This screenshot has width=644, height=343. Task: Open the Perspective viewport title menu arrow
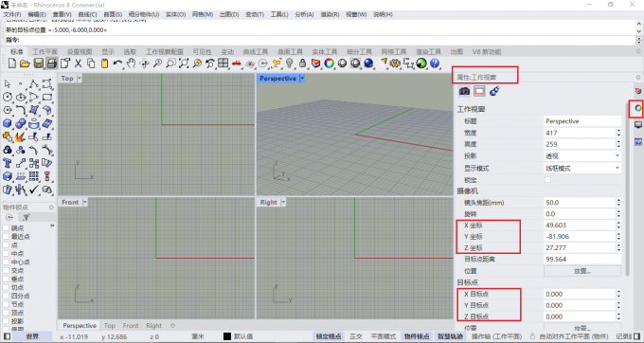[x=302, y=78]
